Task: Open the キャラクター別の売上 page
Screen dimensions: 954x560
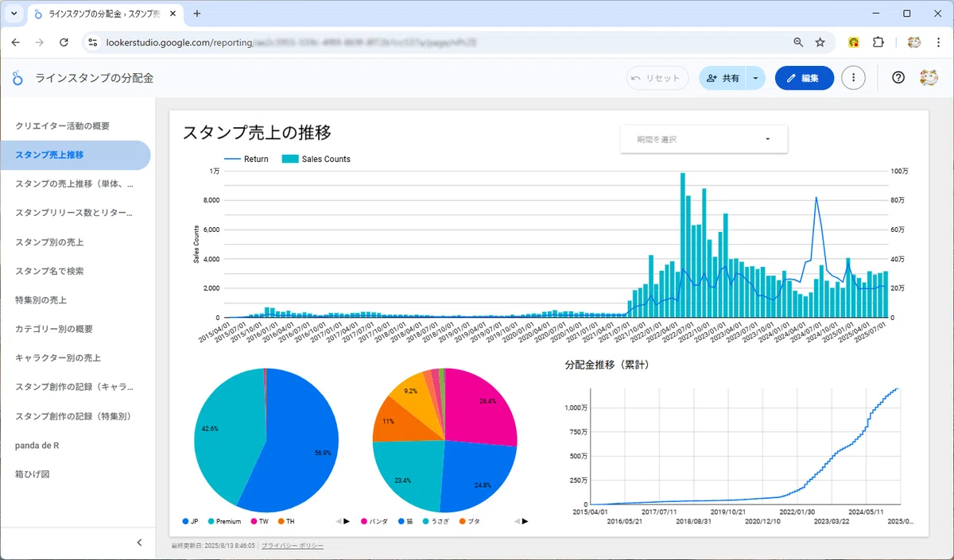Action: 58,358
